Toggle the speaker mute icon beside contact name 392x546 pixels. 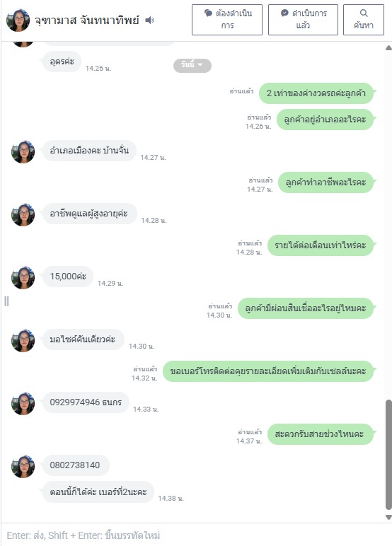[149, 21]
